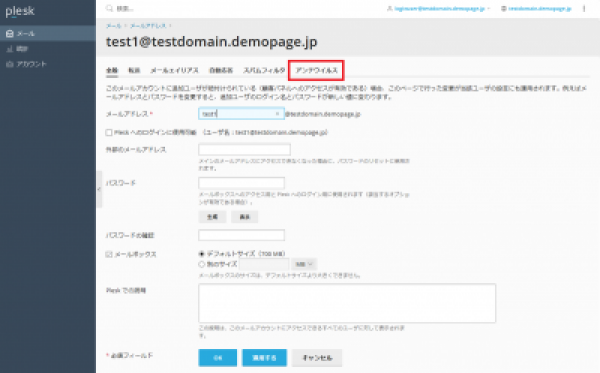Click into the password input field

[241, 183]
